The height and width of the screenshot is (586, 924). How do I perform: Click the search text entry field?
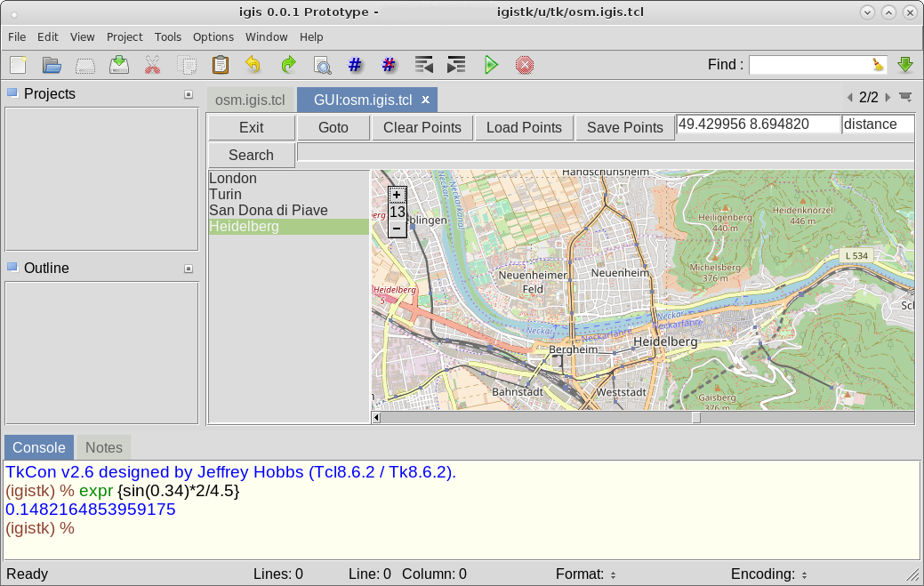(606, 152)
